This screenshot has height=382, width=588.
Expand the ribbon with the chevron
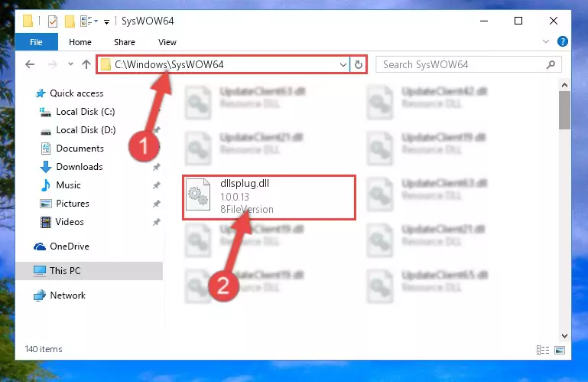546,41
